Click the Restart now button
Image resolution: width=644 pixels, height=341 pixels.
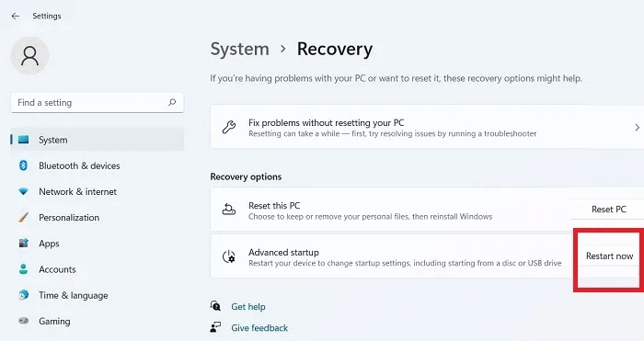609,256
